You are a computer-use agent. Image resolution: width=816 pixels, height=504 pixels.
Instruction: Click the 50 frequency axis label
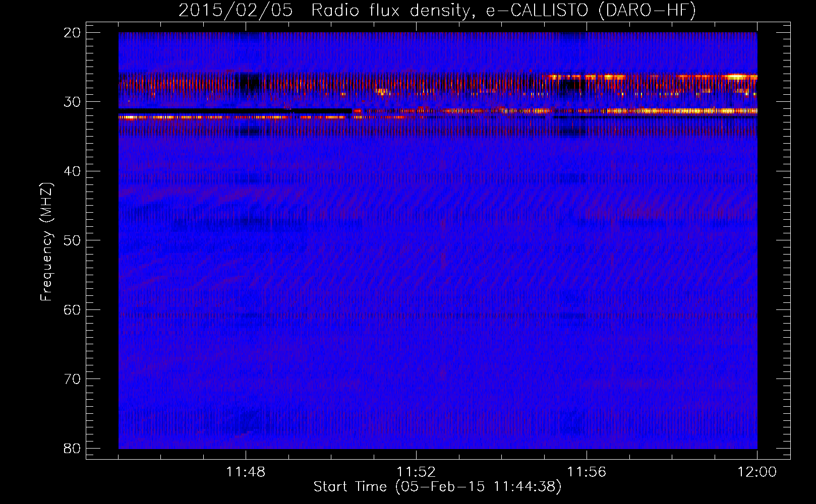click(73, 240)
